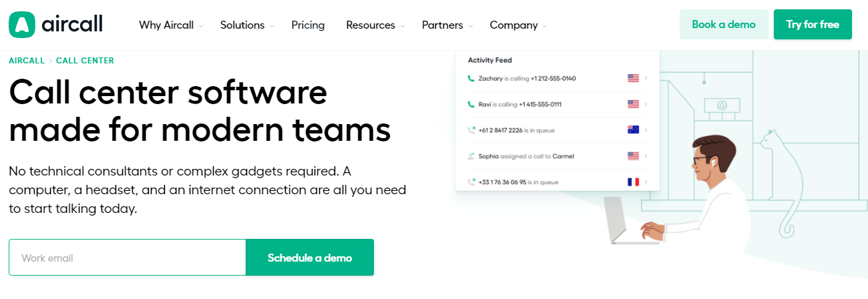Click the French flag icon
This screenshot has height=299, width=868.
click(633, 182)
